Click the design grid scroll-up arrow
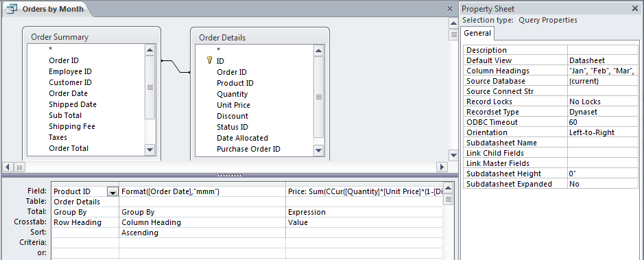The image size is (644, 260). [x=449, y=189]
